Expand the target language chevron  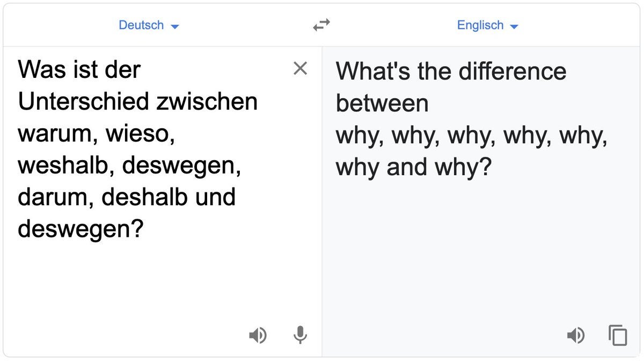pyautogui.click(x=514, y=25)
